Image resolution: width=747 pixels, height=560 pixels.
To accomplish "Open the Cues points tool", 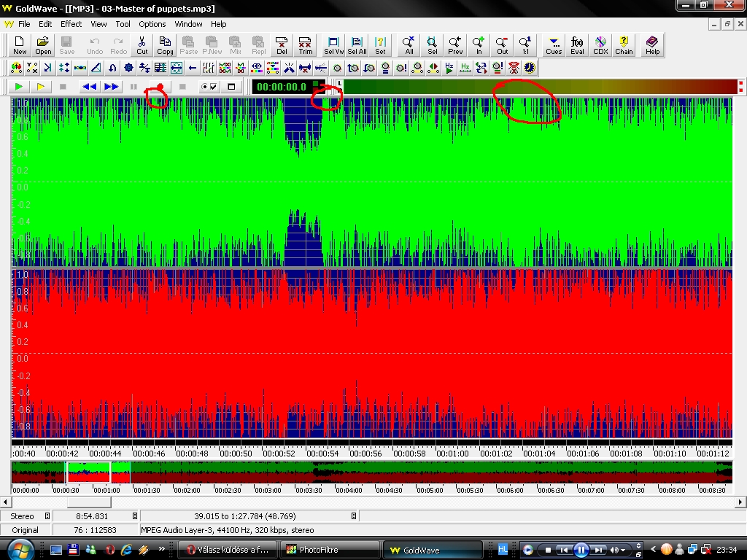I will point(554,45).
